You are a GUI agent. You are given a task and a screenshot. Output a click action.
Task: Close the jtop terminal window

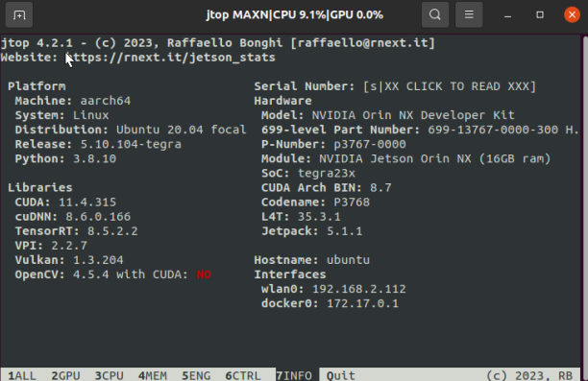[x=572, y=15]
